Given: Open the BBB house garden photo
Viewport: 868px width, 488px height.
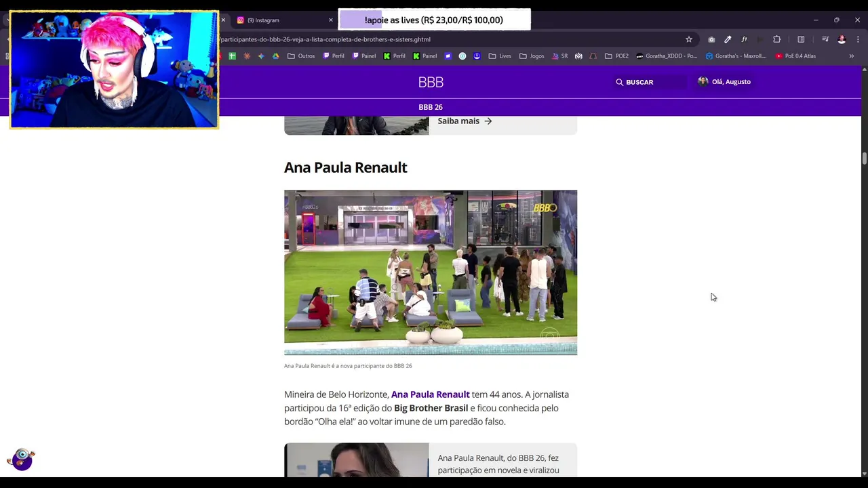Looking at the screenshot, I should click(x=431, y=272).
